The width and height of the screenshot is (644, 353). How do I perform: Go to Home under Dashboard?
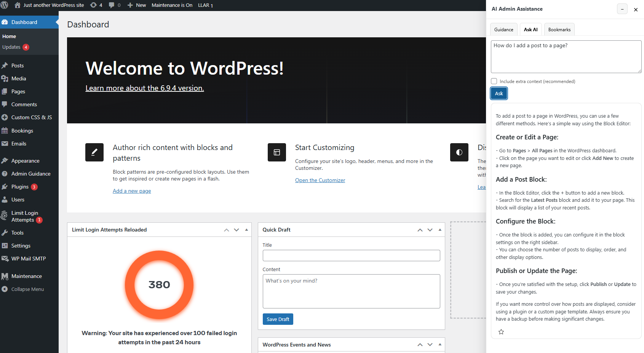[x=9, y=37]
